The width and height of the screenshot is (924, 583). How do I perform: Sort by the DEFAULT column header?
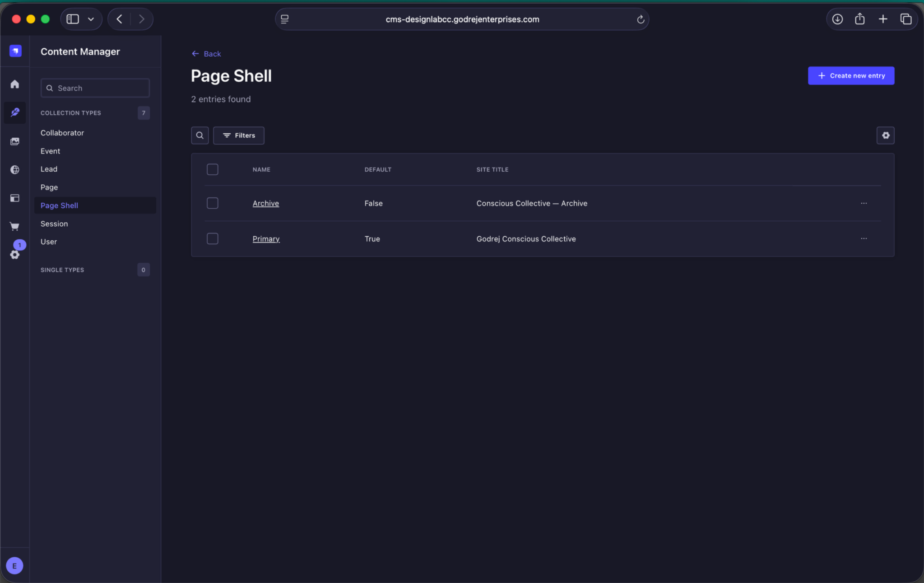point(378,169)
